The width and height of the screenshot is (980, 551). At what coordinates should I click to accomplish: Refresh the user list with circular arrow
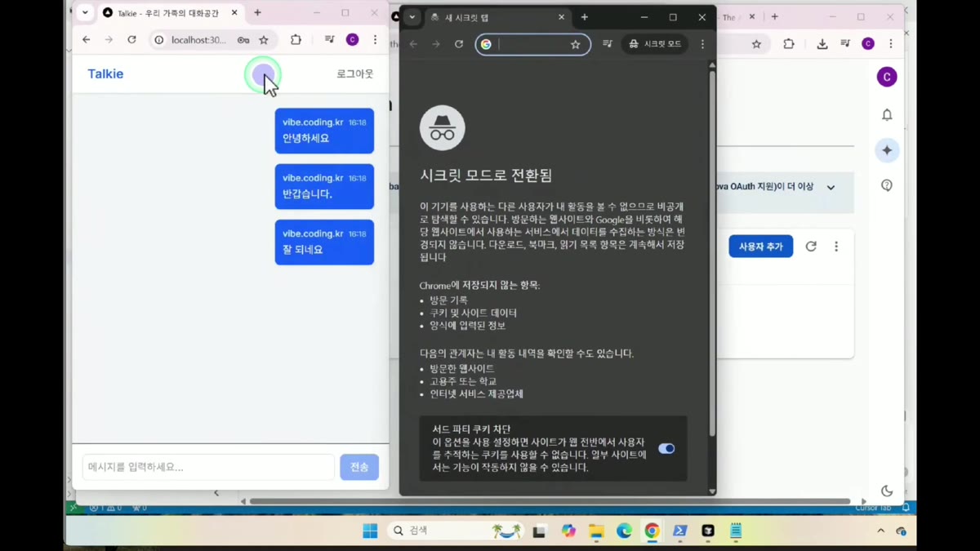click(x=811, y=246)
